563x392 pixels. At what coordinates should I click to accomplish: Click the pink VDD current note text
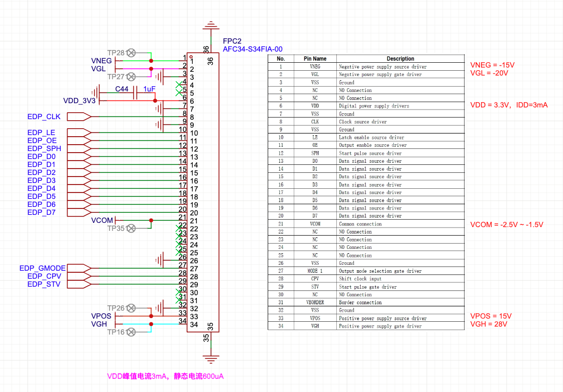pos(165,376)
